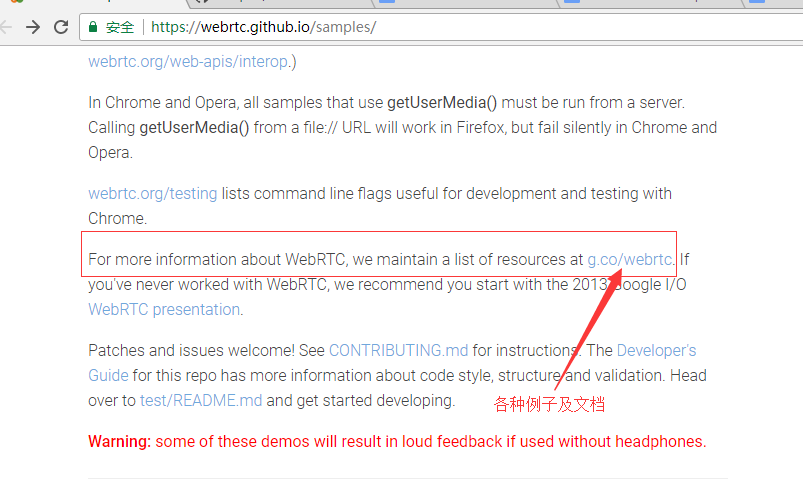
Task: Click the bold getUserMedia() text after 'that use'
Action: point(442,102)
